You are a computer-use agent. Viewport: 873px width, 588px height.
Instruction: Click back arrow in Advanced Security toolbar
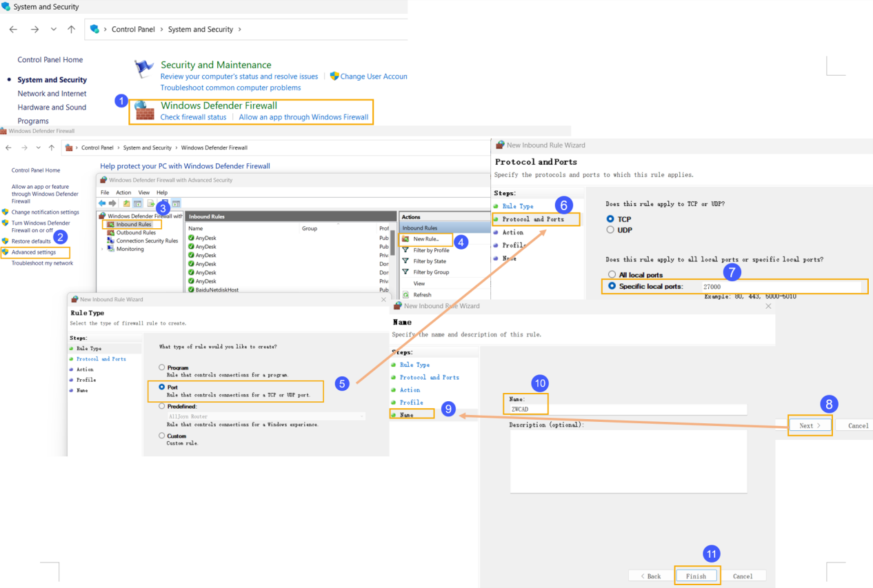[102, 203]
